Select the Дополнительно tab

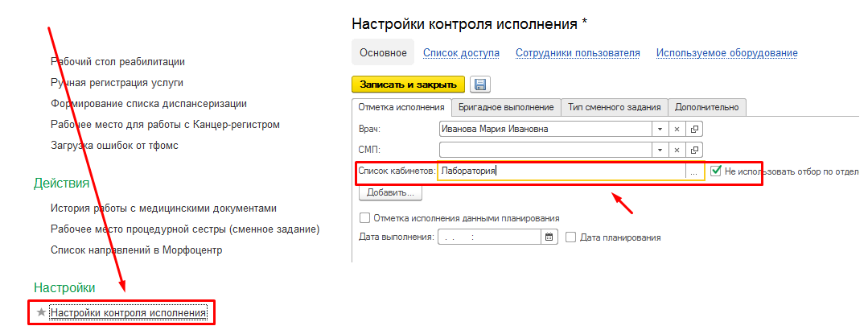707,107
